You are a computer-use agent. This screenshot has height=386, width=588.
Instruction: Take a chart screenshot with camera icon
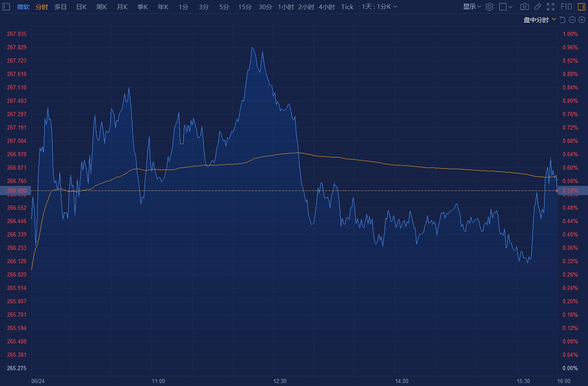coord(525,7)
